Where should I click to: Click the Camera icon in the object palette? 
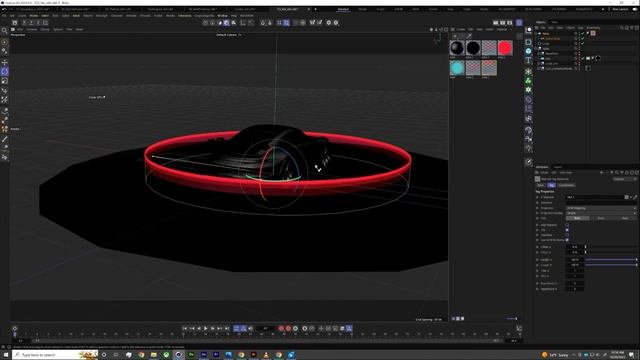pos(528,139)
